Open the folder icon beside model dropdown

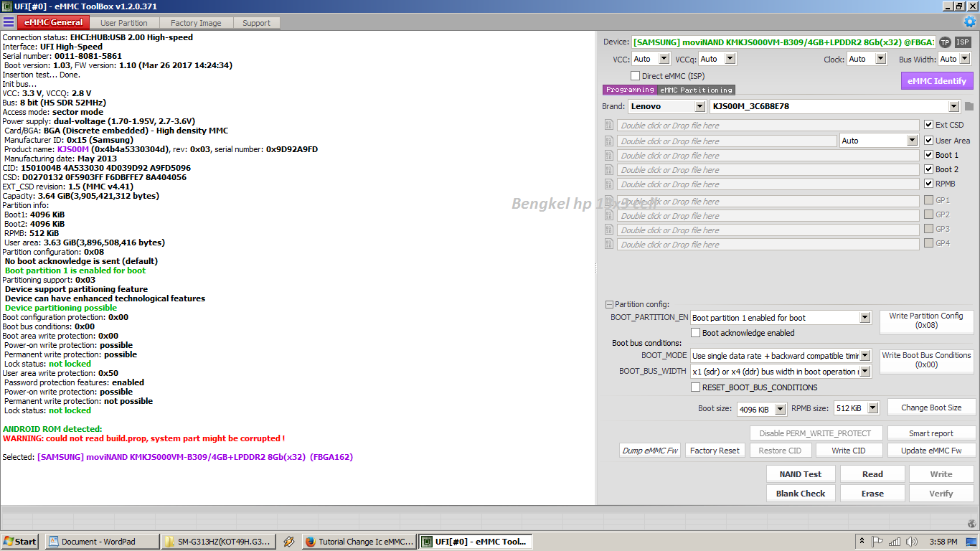tap(969, 107)
